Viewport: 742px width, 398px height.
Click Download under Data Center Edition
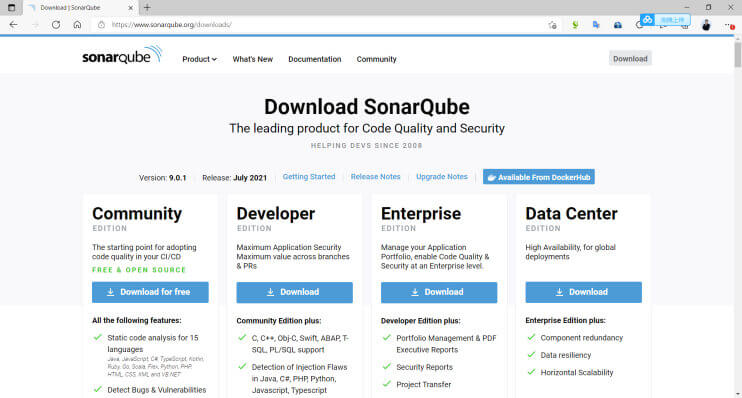(x=583, y=292)
